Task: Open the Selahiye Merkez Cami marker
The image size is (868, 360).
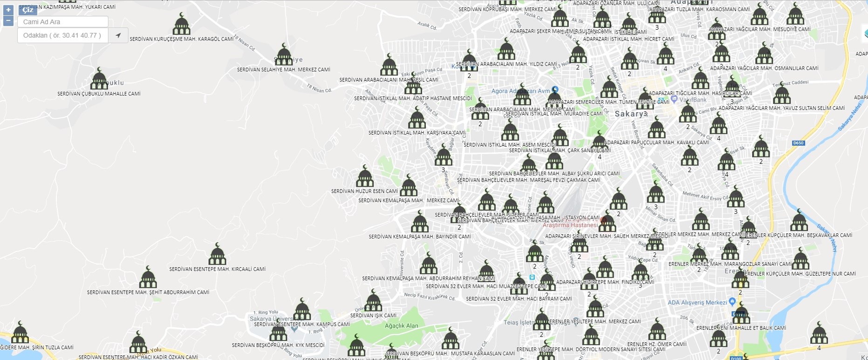Action: click(283, 55)
